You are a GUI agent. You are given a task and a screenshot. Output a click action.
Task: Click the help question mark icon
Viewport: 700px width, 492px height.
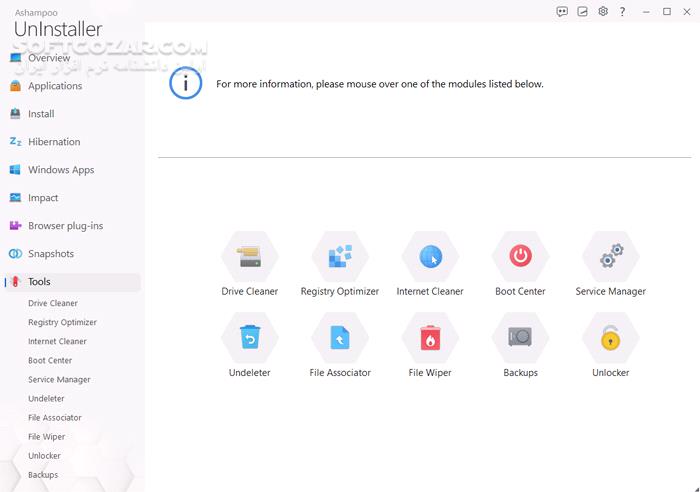pos(622,12)
